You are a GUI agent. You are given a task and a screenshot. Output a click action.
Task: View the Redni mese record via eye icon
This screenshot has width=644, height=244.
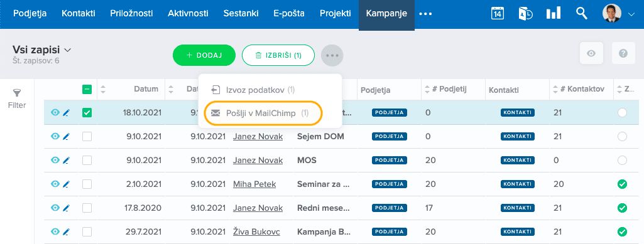(55, 208)
